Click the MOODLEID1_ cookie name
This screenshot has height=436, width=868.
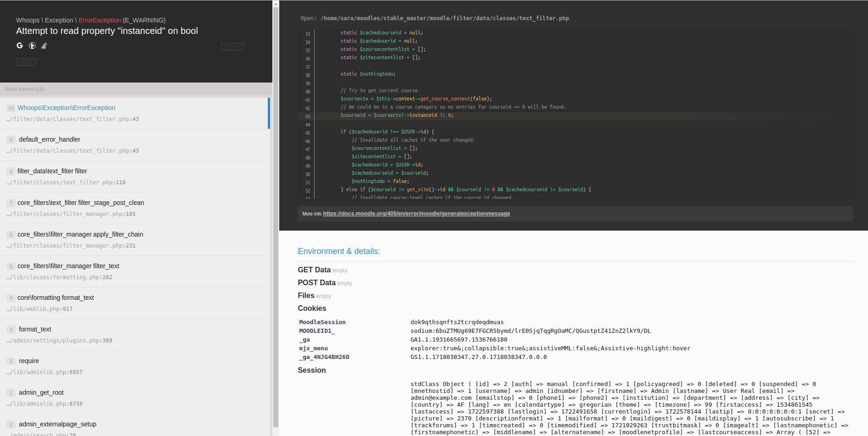click(x=317, y=331)
